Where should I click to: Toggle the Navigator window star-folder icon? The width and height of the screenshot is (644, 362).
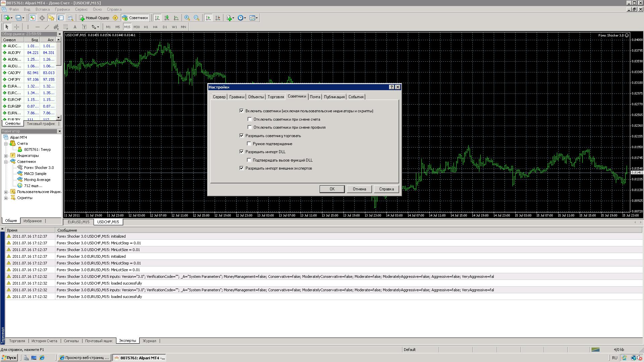[51, 18]
